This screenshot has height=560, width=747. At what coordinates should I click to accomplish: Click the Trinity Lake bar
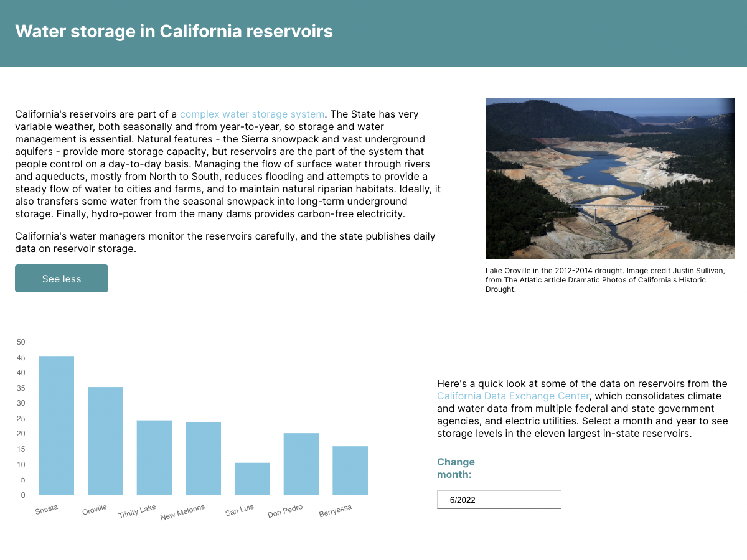point(154,458)
